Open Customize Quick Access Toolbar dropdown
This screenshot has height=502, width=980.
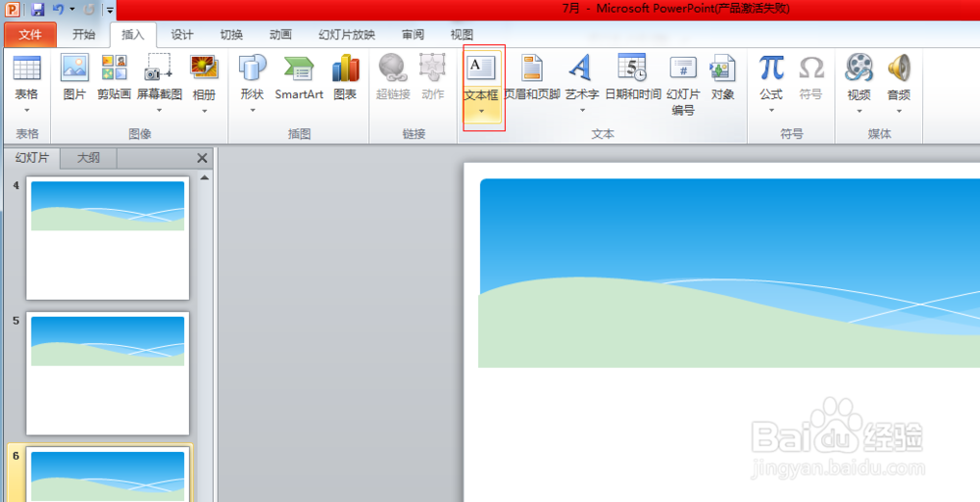click(x=110, y=10)
